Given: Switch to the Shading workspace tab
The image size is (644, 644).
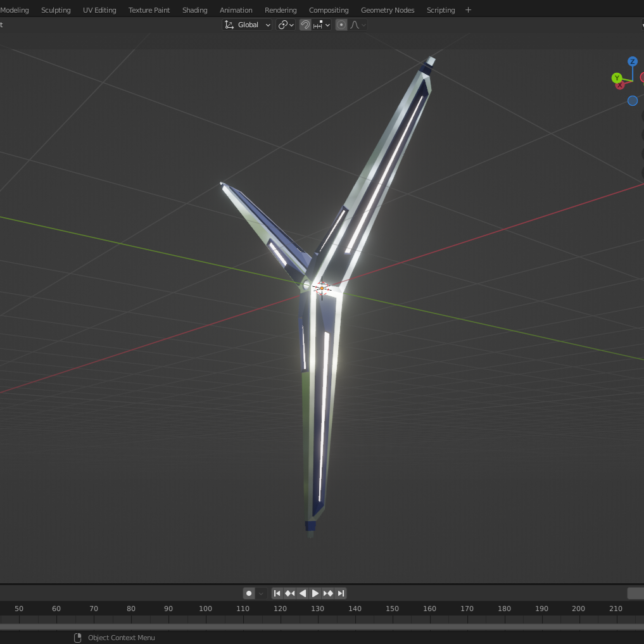Looking at the screenshot, I should tap(194, 10).
